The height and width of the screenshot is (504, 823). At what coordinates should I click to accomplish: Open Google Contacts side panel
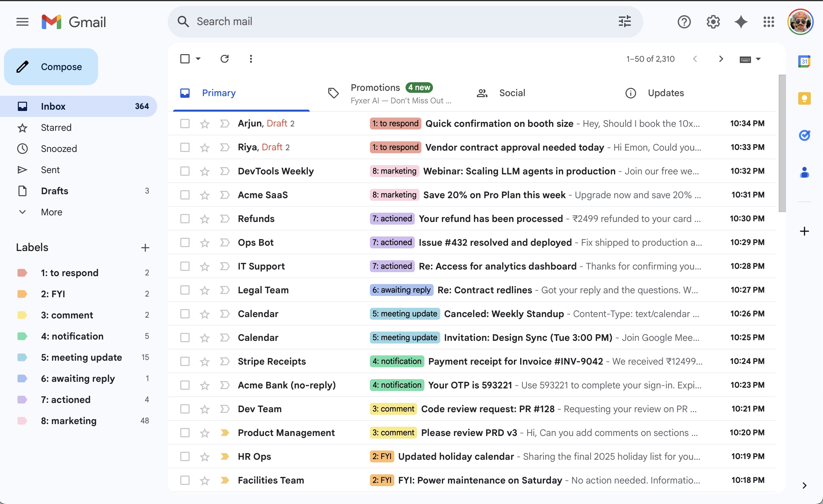click(x=805, y=172)
